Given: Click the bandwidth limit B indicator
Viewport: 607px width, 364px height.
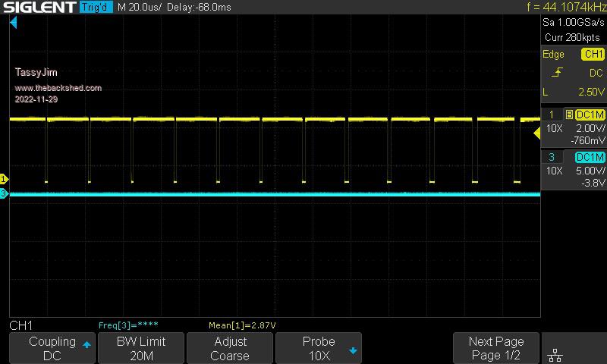Looking at the screenshot, I should click(x=568, y=115).
